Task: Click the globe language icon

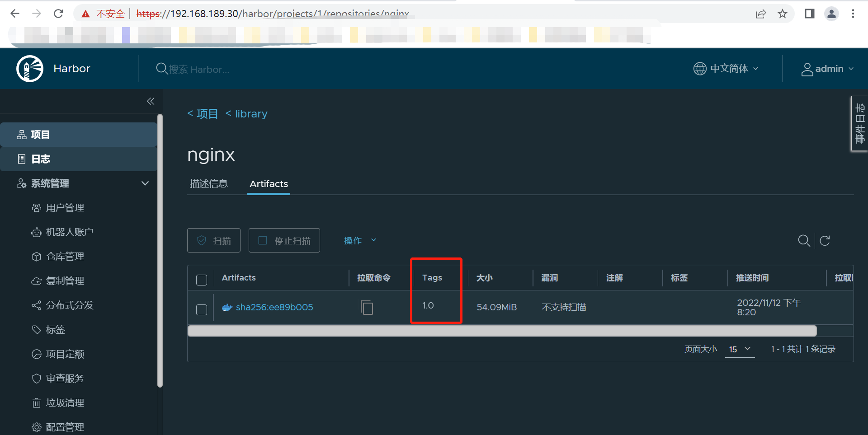Action: tap(700, 69)
